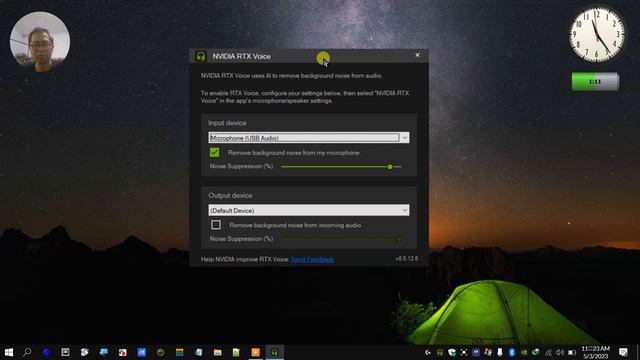This screenshot has width=640, height=360.
Task: Click the NVIDIA green tray icon
Action: [x=524, y=352]
